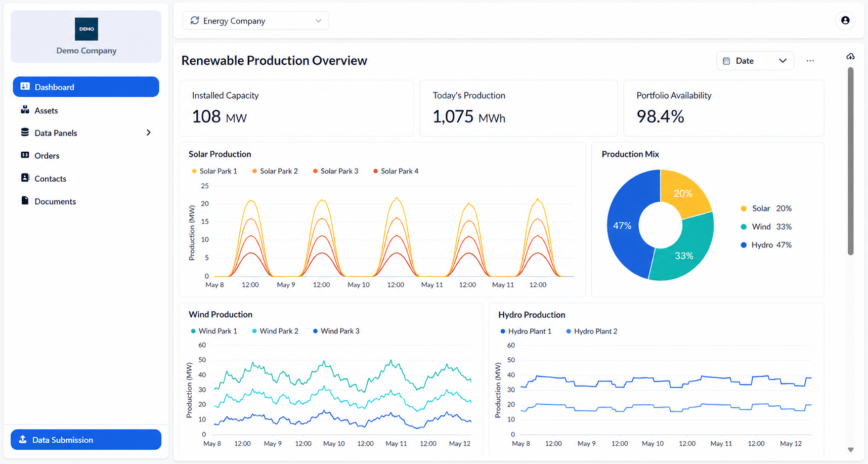The width and height of the screenshot is (868, 464).
Task: Toggle Hydro Plant 1 legend series
Action: pos(526,331)
